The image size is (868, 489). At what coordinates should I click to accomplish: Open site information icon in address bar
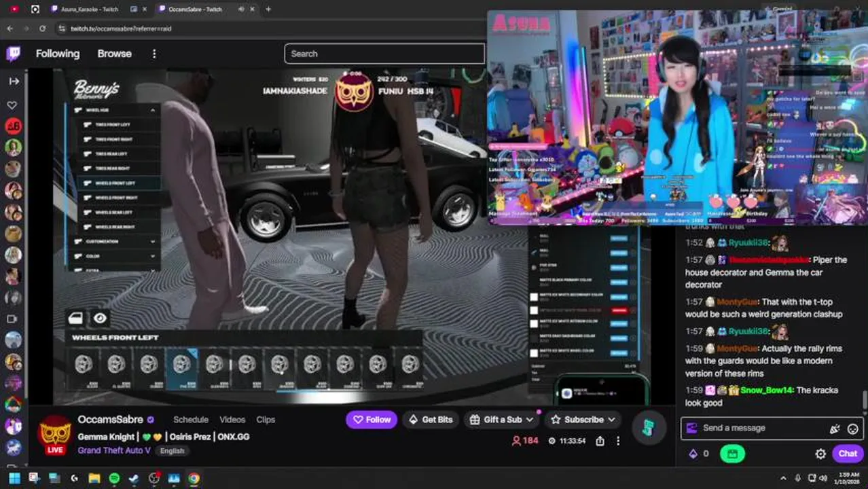(61, 29)
